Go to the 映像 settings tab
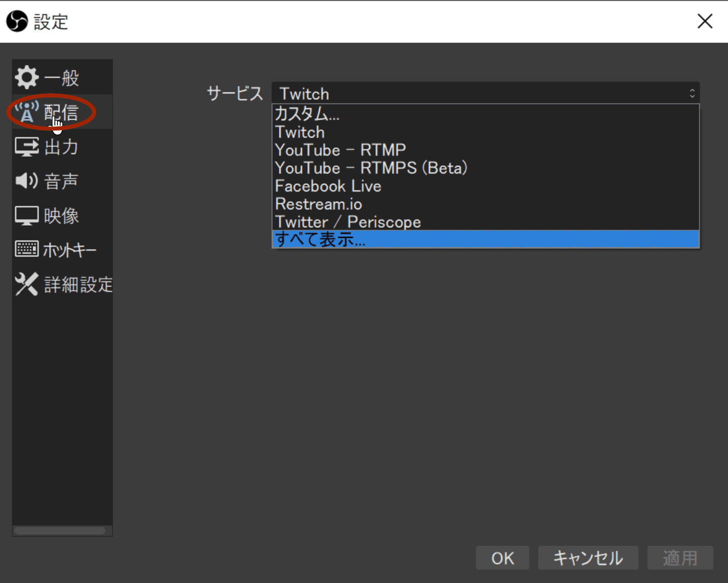This screenshot has width=728, height=583. (62, 215)
